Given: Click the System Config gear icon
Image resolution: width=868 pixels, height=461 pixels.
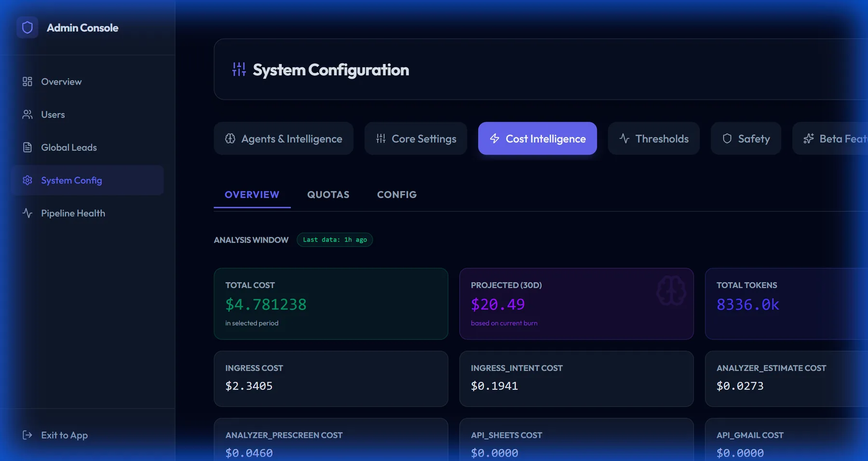Looking at the screenshot, I should click(27, 180).
